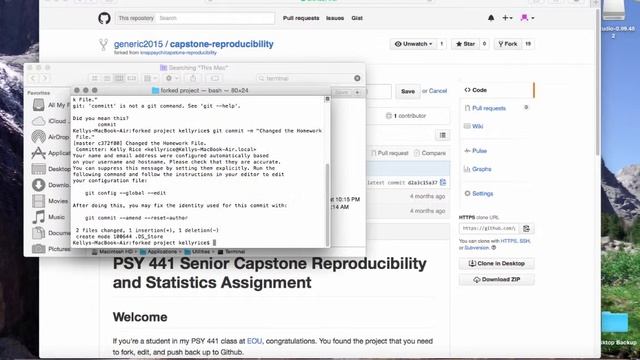Open Finder arrange-by dropdown

(x=150, y=78)
